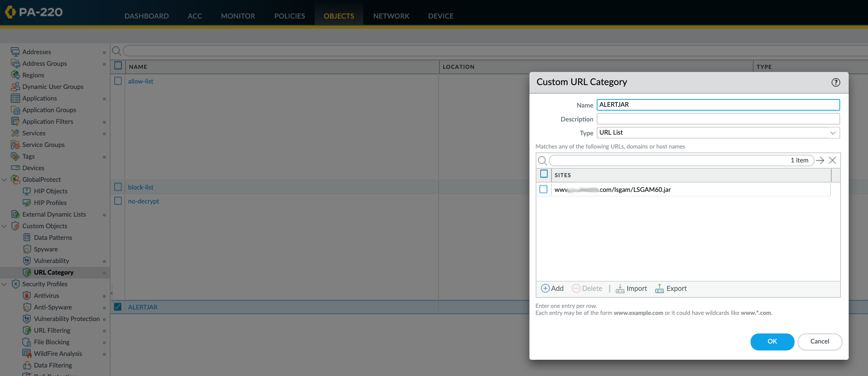This screenshot has width=868, height=376.
Task: Select HIP Profiles under GlobalProtect
Action: coord(50,202)
